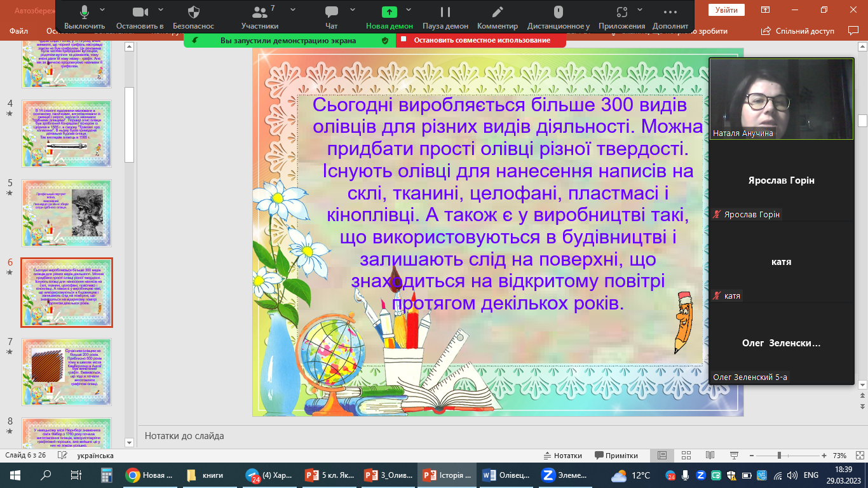The width and height of the screenshot is (868, 488).
Task: Expand video settings arrow
Action: (x=161, y=10)
